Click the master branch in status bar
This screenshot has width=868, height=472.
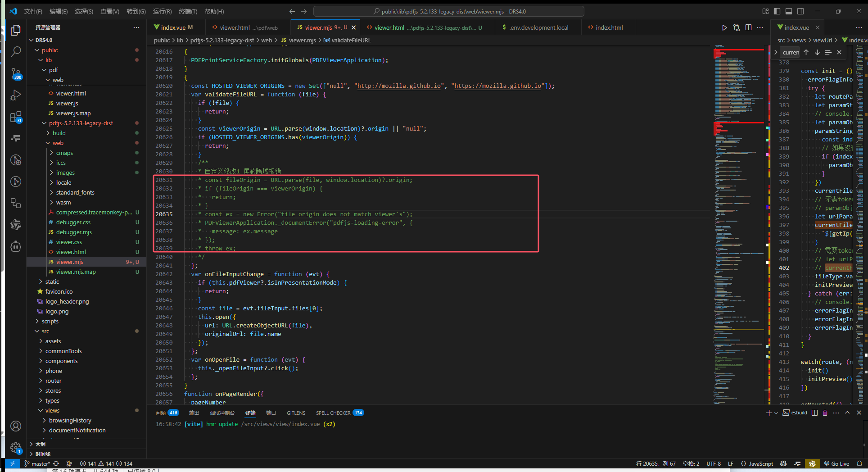[37, 463]
